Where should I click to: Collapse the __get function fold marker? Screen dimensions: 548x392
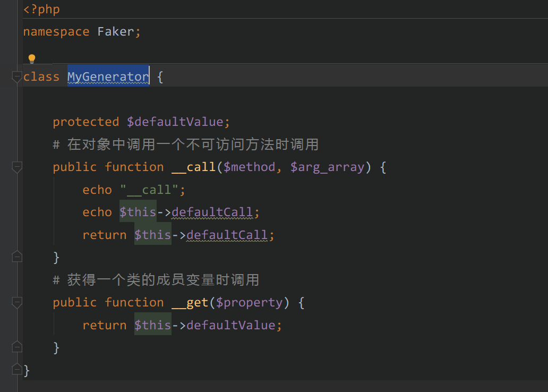pos(16,303)
